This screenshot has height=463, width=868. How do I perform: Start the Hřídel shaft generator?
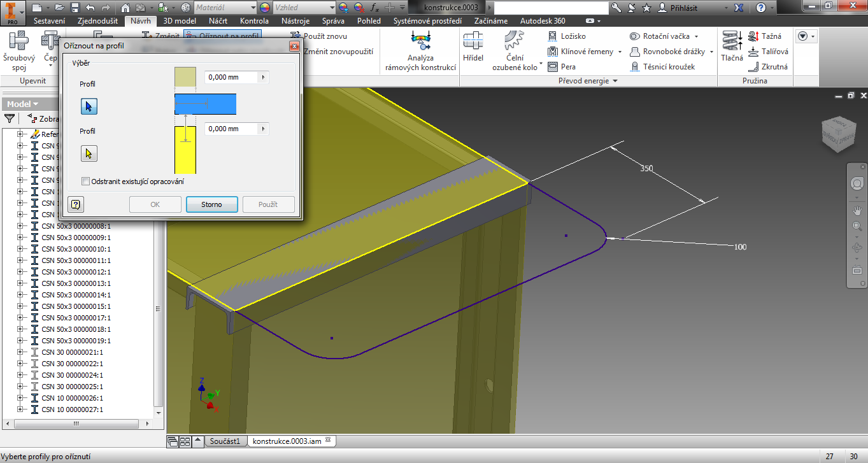click(473, 48)
